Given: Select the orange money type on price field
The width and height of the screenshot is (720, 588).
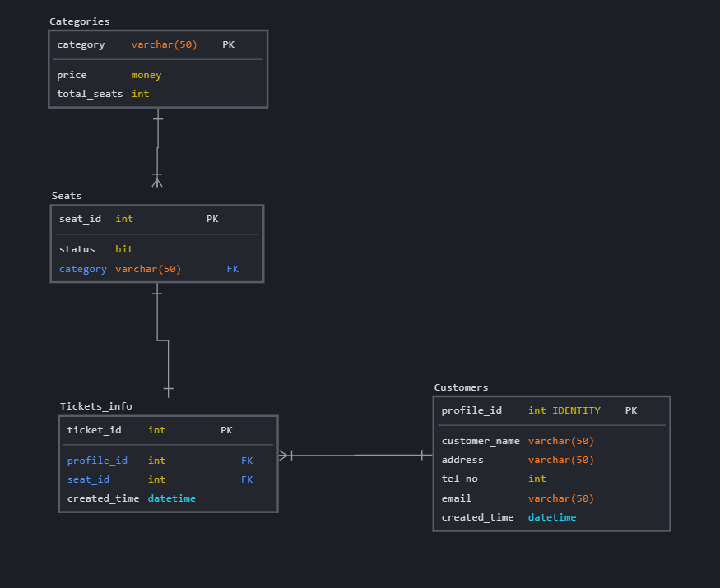Looking at the screenshot, I should click(x=146, y=74).
